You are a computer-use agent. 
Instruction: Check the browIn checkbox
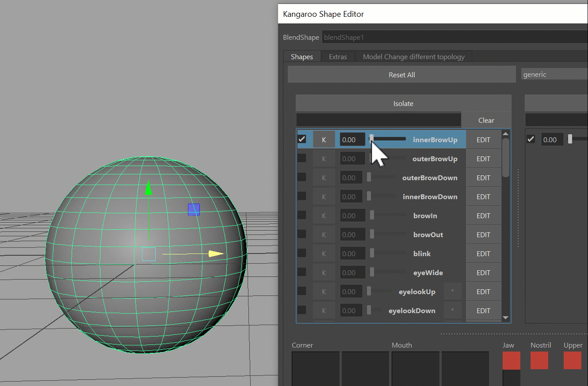[x=302, y=215]
